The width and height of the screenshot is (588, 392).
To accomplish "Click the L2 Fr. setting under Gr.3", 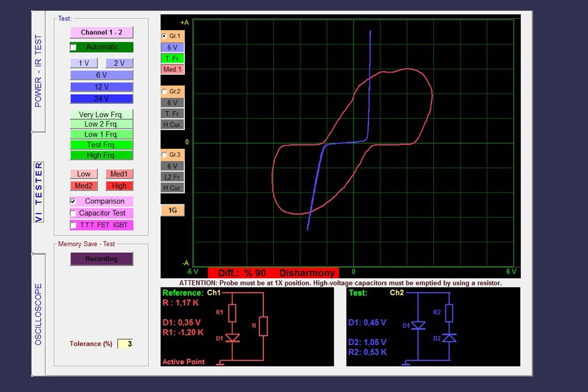I will click(x=172, y=176).
